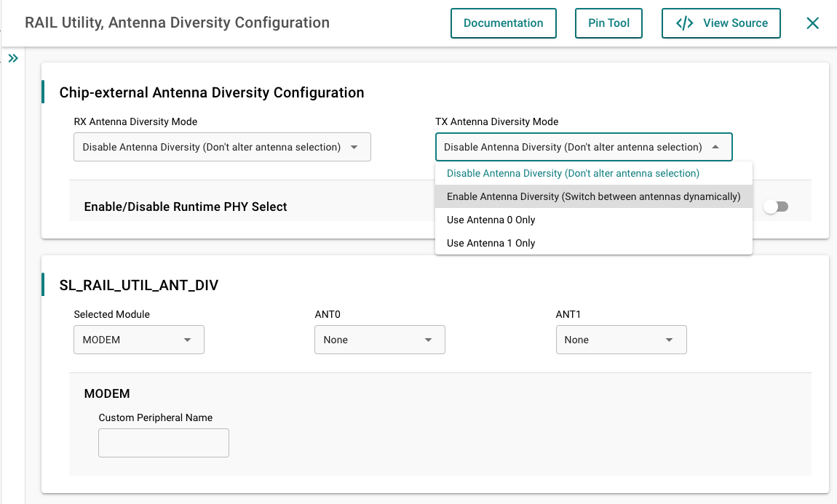837x504 pixels.
Task: Expand the left sidebar with double chevron
Action: [13, 58]
